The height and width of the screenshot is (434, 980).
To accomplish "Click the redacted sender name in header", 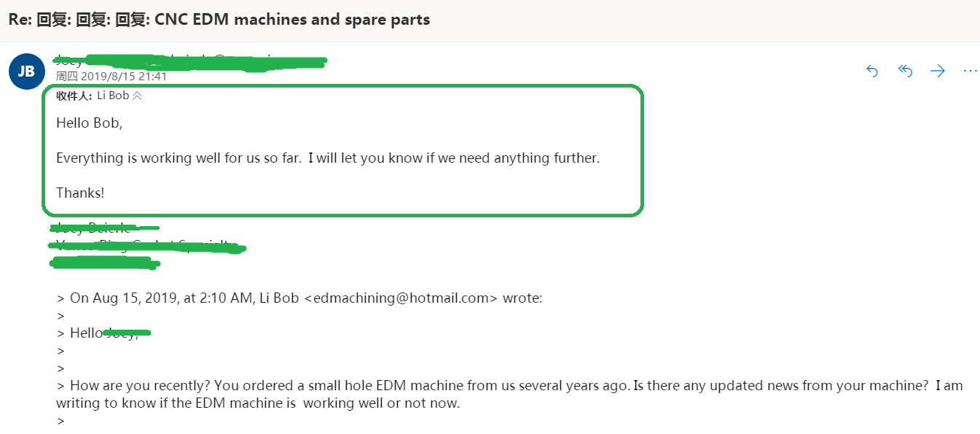I will (191, 61).
